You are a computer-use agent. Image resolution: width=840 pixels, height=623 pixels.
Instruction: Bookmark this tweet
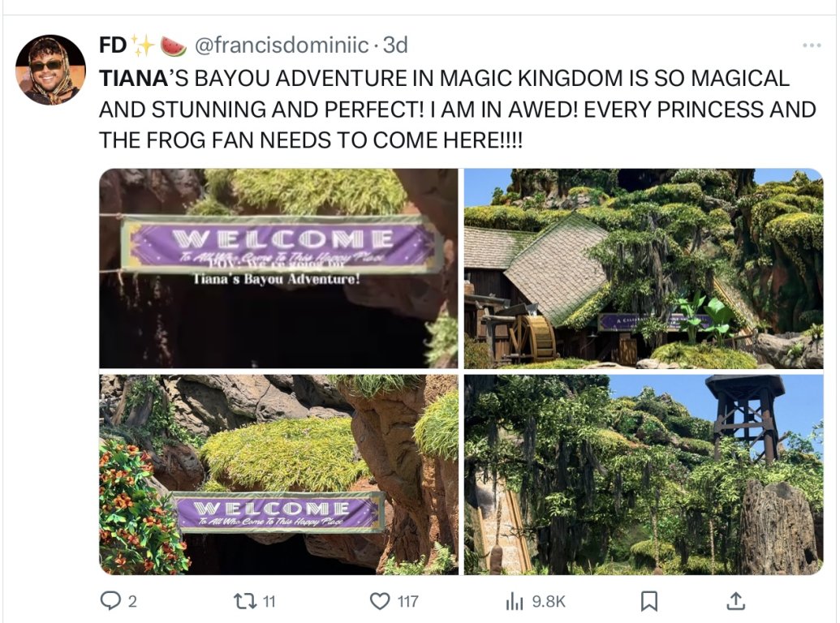click(x=649, y=600)
